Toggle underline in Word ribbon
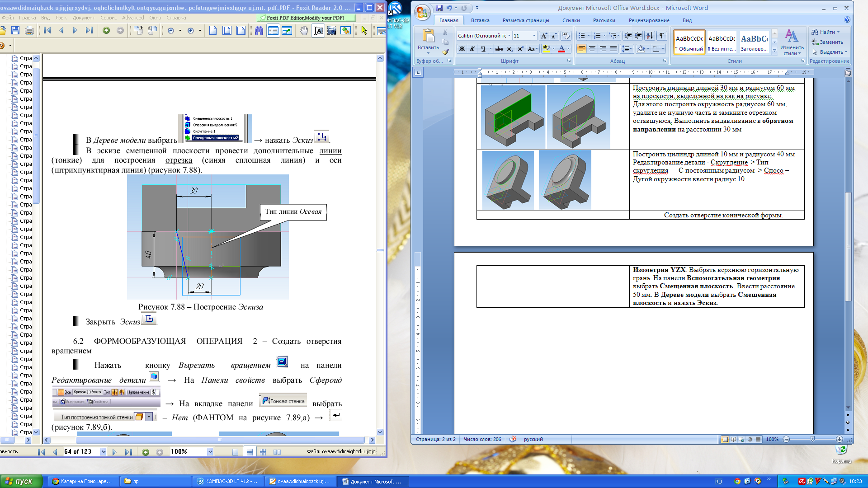The image size is (868, 488). coord(483,49)
